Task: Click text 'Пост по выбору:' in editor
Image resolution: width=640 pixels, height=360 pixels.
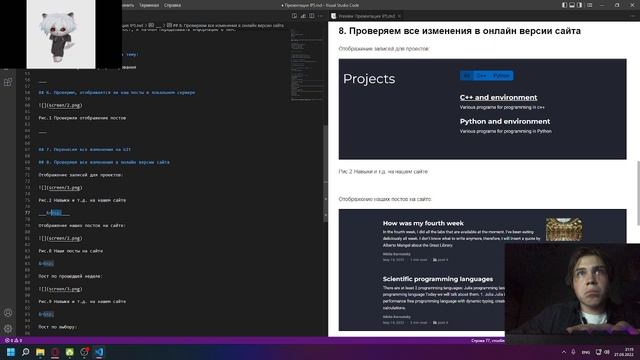Action: 58,327
